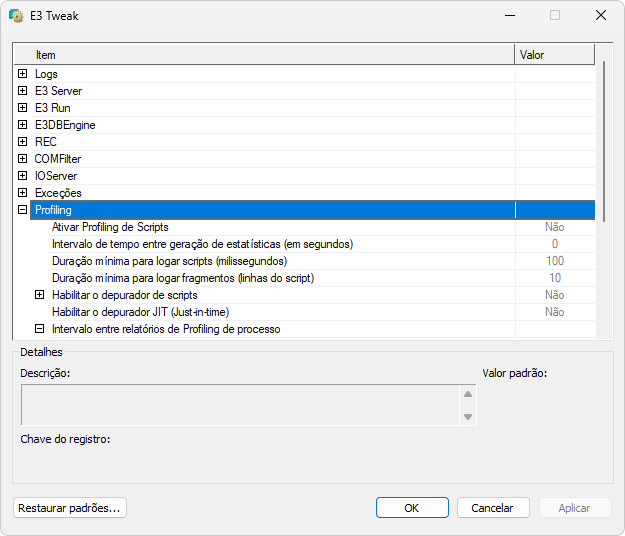The height and width of the screenshot is (536, 625).
Task: Click the 10 value for fragments duration
Action: tap(555, 278)
